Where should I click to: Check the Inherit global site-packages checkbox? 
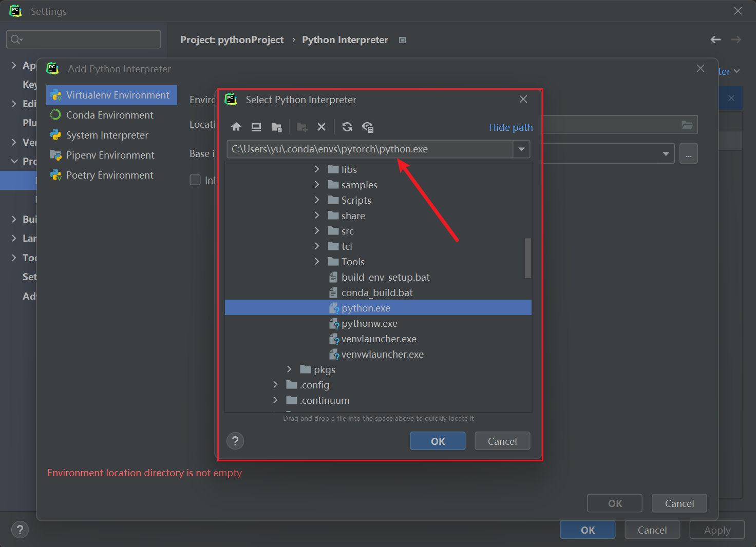(195, 180)
